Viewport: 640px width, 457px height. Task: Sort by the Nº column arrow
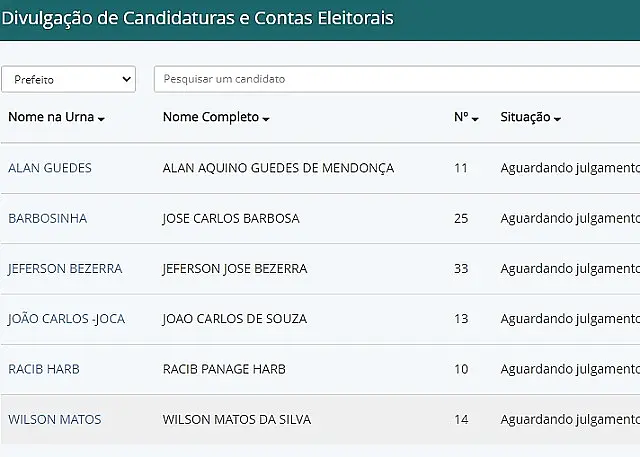pos(475,119)
